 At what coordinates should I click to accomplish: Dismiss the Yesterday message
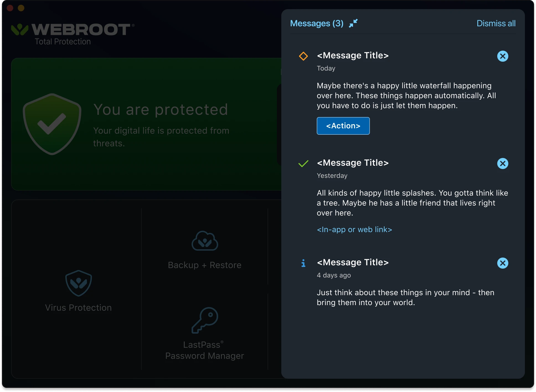click(x=503, y=163)
